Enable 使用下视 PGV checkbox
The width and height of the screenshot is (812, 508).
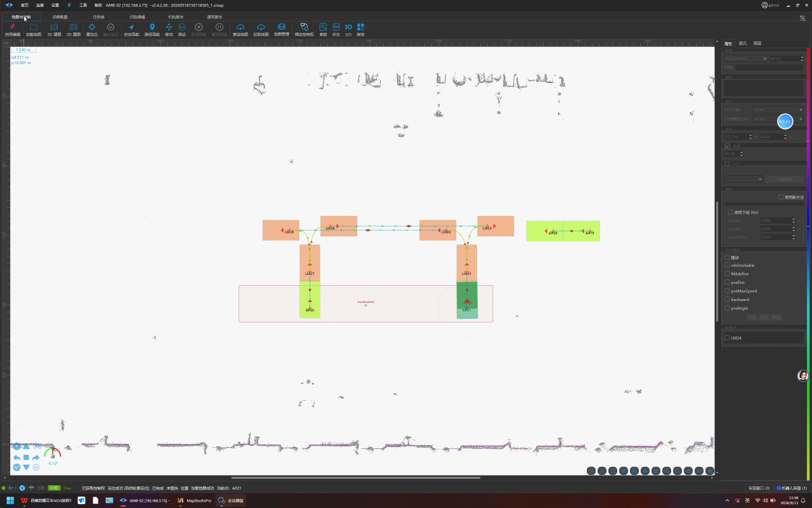click(730, 213)
